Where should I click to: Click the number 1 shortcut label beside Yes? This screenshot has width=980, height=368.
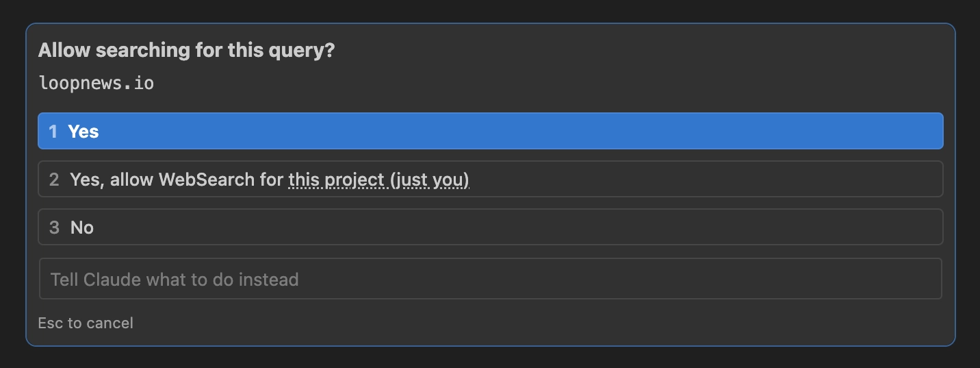tap(53, 132)
